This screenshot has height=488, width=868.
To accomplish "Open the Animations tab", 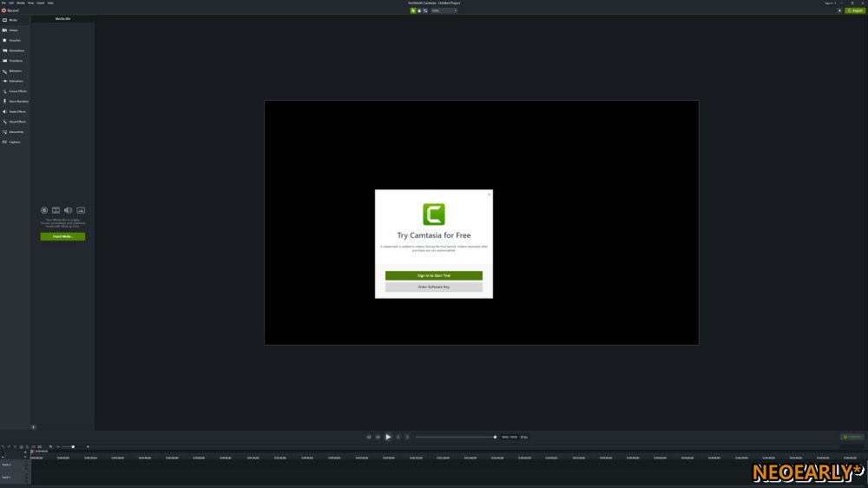I will (15, 81).
